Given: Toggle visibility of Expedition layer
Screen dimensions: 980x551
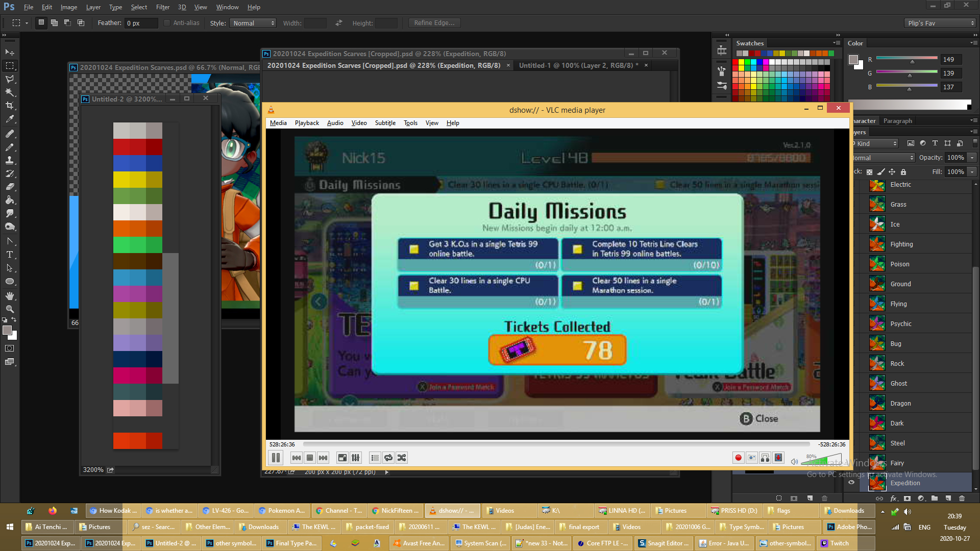Looking at the screenshot, I should [x=851, y=482].
